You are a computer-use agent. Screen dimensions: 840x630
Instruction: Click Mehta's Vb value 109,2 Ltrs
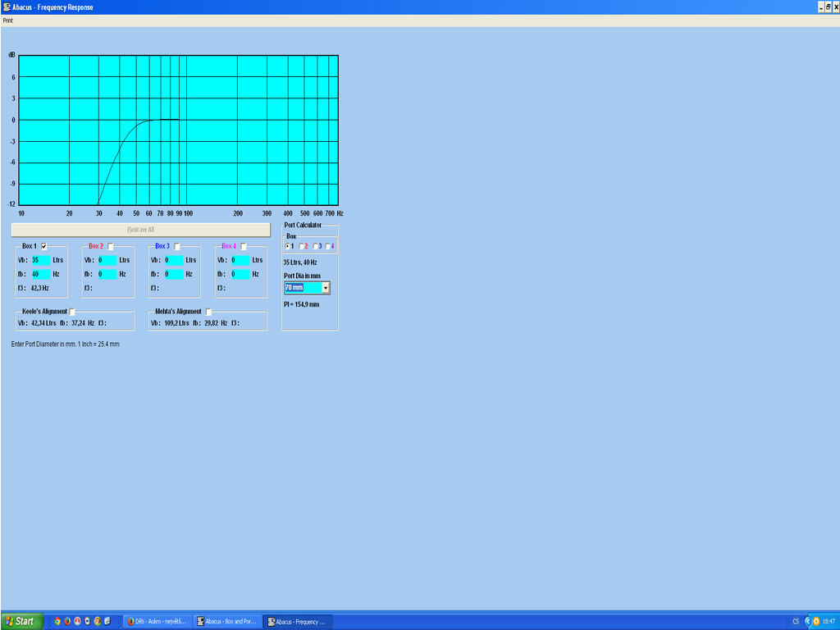click(x=177, y=323)
